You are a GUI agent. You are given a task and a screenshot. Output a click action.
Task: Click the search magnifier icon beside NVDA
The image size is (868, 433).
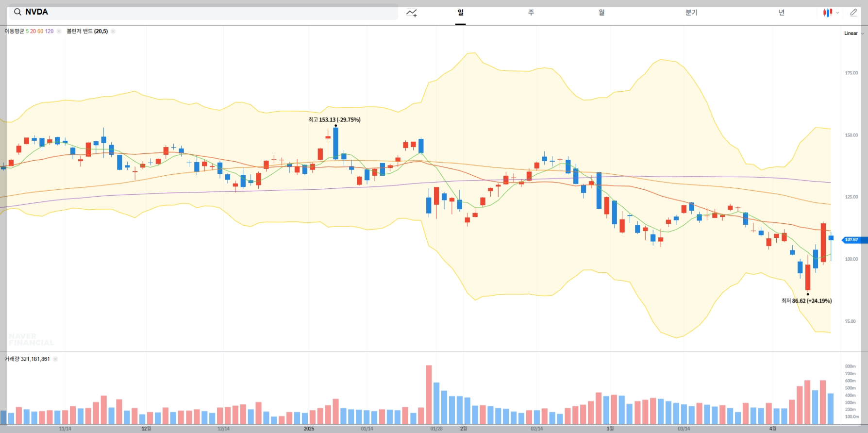17,12
